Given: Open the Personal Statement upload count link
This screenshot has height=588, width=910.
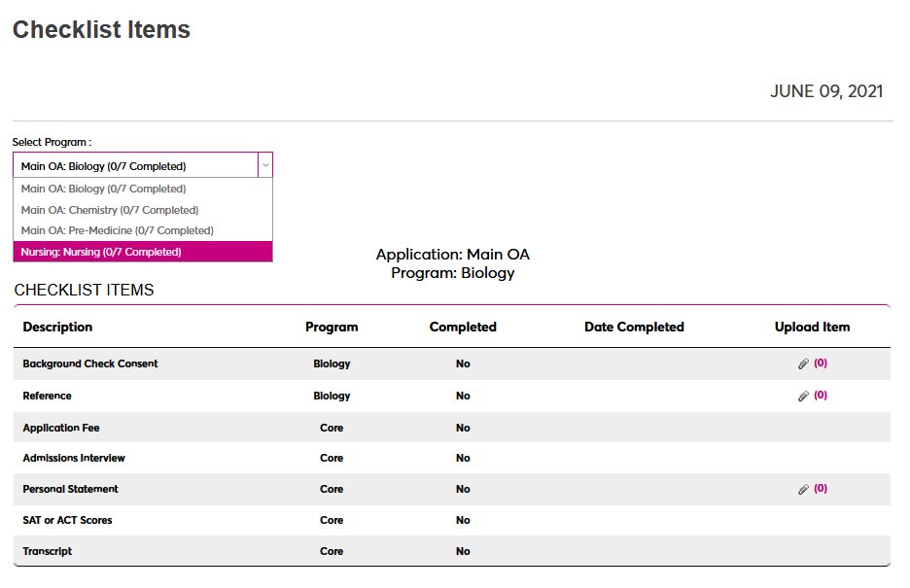Looking at the screenshot, I should coord(821,489).
